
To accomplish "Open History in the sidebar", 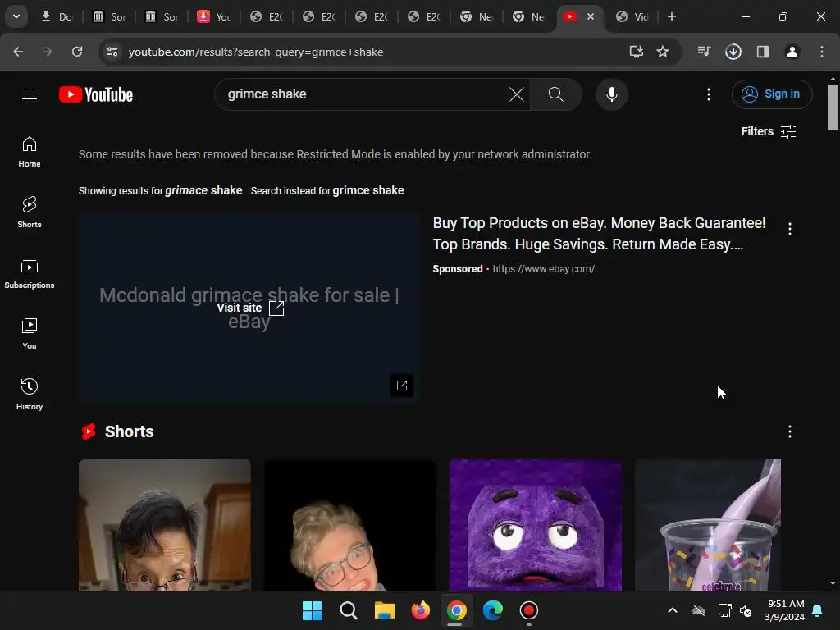I will [x=30, y=394].
